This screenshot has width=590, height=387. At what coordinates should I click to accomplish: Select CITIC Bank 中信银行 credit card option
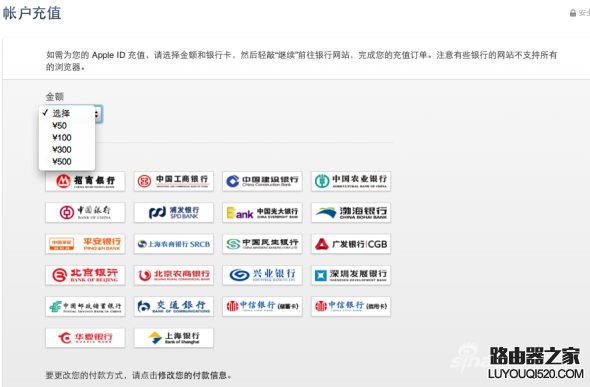point(351,307)
